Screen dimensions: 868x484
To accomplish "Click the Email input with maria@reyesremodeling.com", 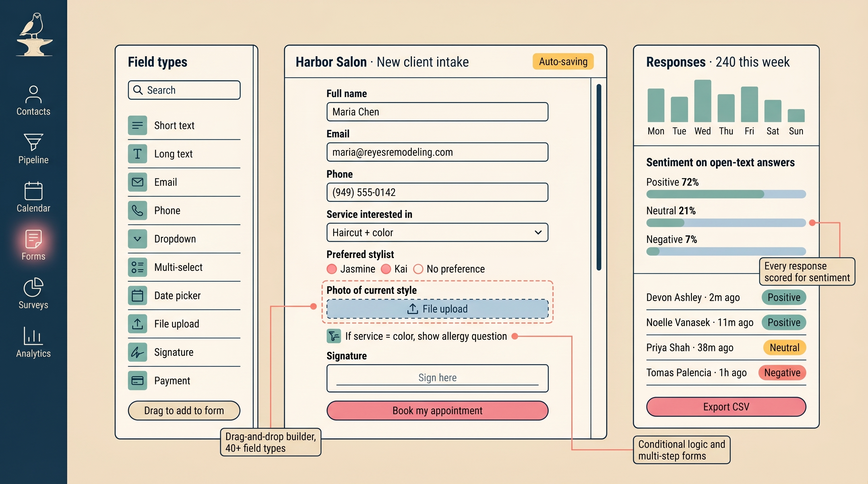I will tap(437, 152).
